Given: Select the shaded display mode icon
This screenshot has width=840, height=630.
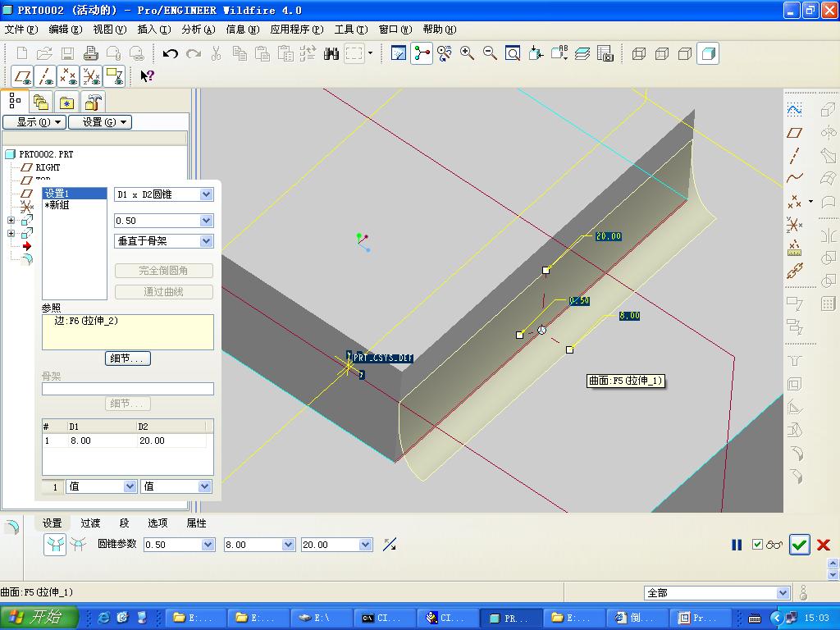Looking at the screenshot, I should tap(708, 54).
